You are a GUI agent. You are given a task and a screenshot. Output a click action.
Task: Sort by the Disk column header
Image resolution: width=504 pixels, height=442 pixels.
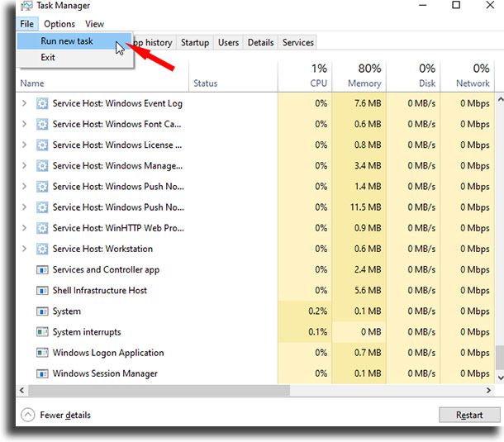pyautogui.click(x=413, y=77)
